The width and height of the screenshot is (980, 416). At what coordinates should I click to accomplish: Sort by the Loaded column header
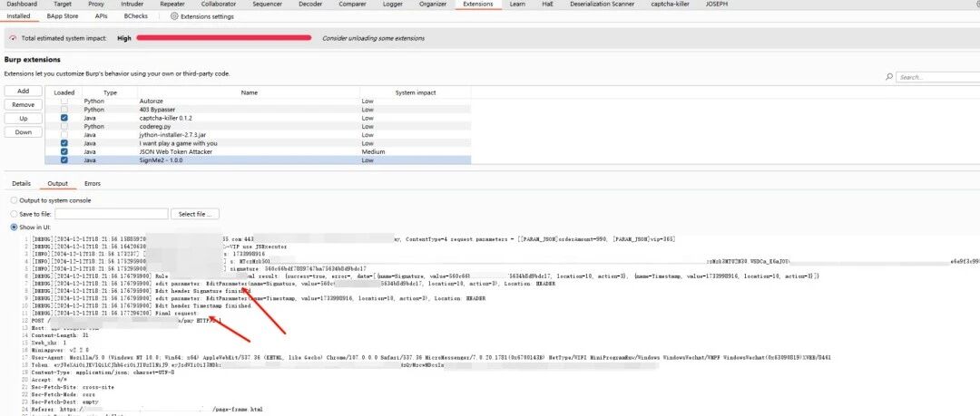coord(64,92)
